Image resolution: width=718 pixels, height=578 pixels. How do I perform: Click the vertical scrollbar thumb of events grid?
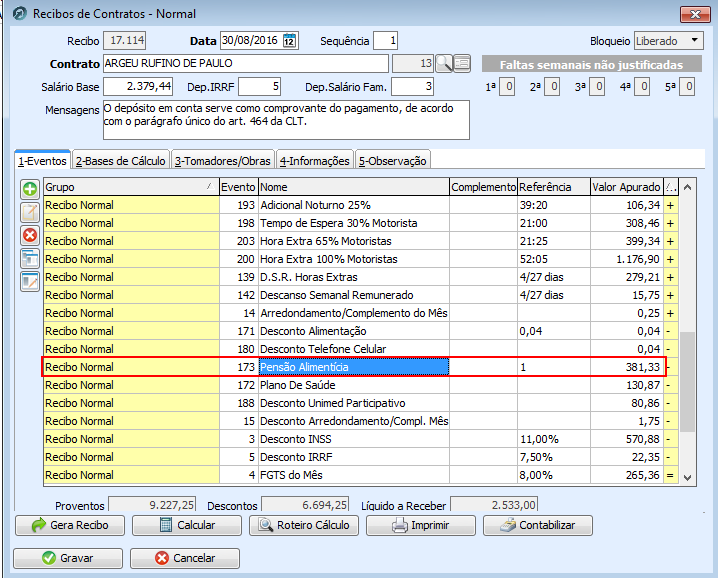[x=687, y=382]
